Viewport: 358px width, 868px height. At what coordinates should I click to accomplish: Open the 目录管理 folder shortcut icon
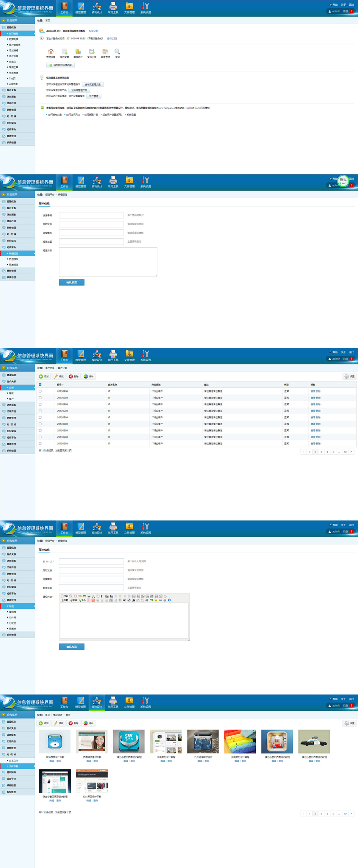(x=105, y=52)
